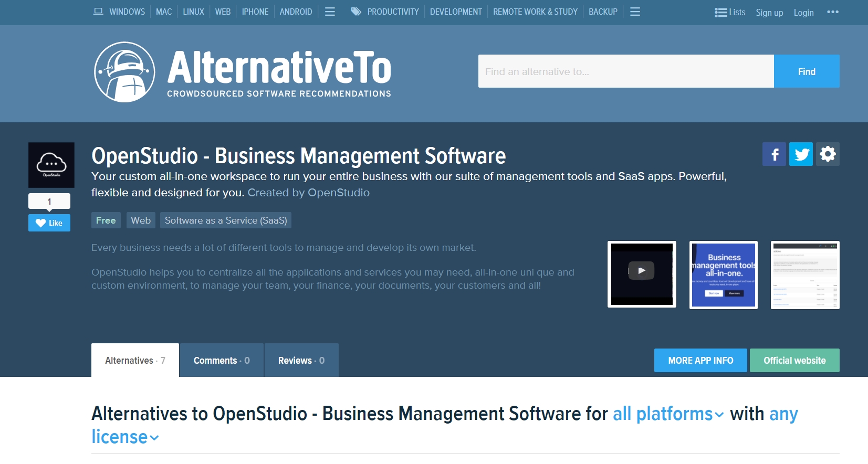Expand the categories hamburger menu
Image resolution: width=868 pixels, height=464 pixels.
635,12
